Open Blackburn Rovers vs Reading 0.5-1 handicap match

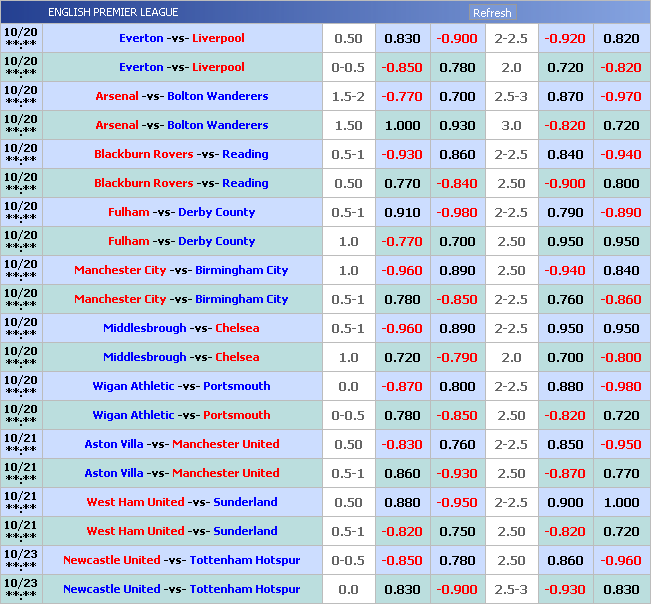[x=181, y=154]
